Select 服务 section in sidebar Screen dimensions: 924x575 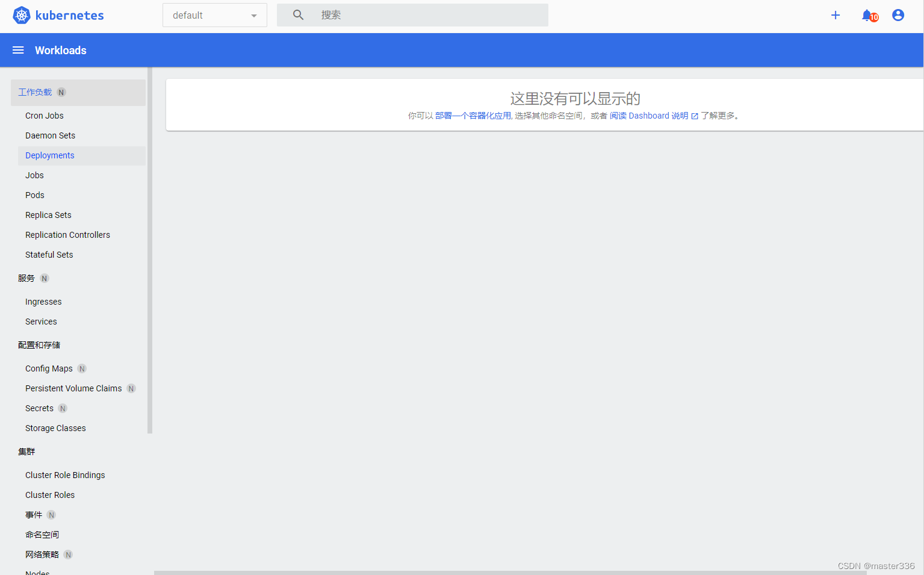pyautogui.click(x=26, y=278)
